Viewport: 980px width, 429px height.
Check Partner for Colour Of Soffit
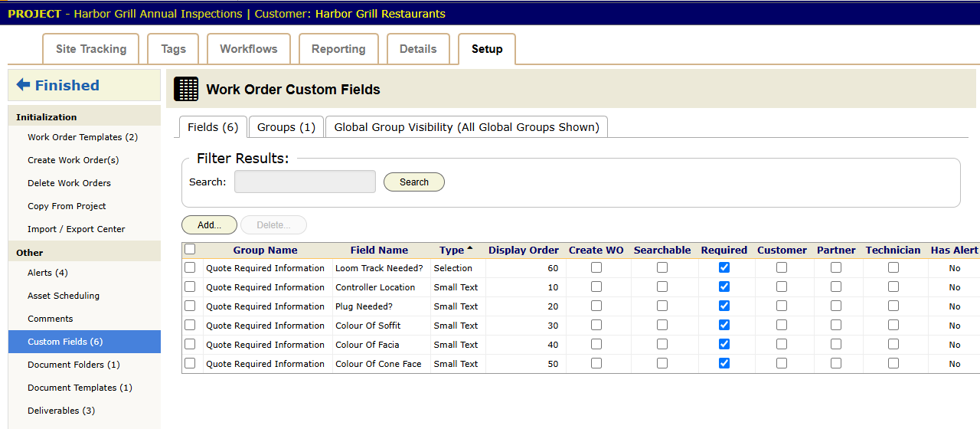836,325
